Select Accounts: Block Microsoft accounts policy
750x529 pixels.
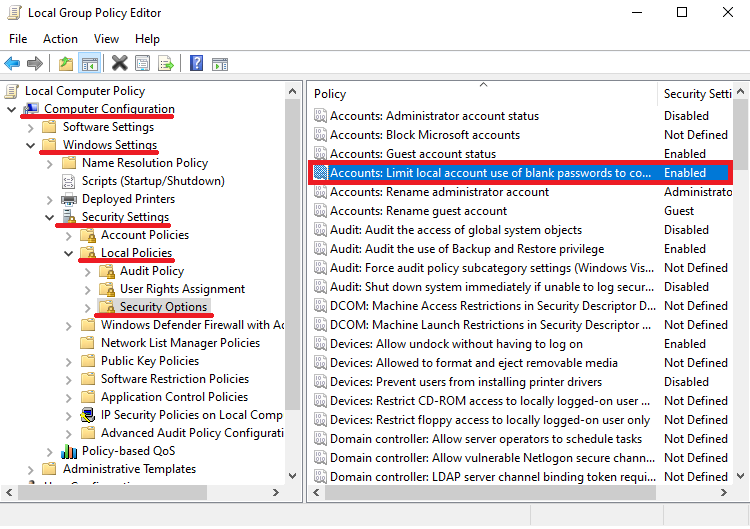[x=425, y=135]
